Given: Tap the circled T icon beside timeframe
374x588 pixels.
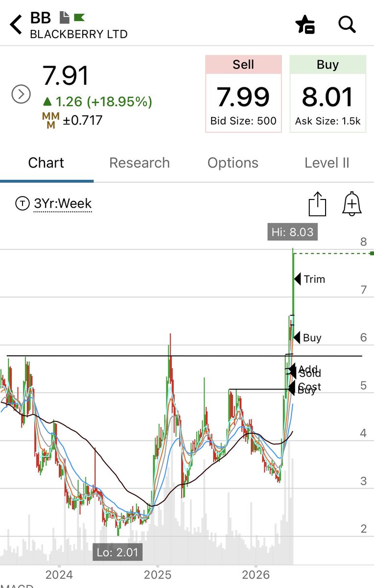Looking at the screenshot, I should click(x=22, y=203).
